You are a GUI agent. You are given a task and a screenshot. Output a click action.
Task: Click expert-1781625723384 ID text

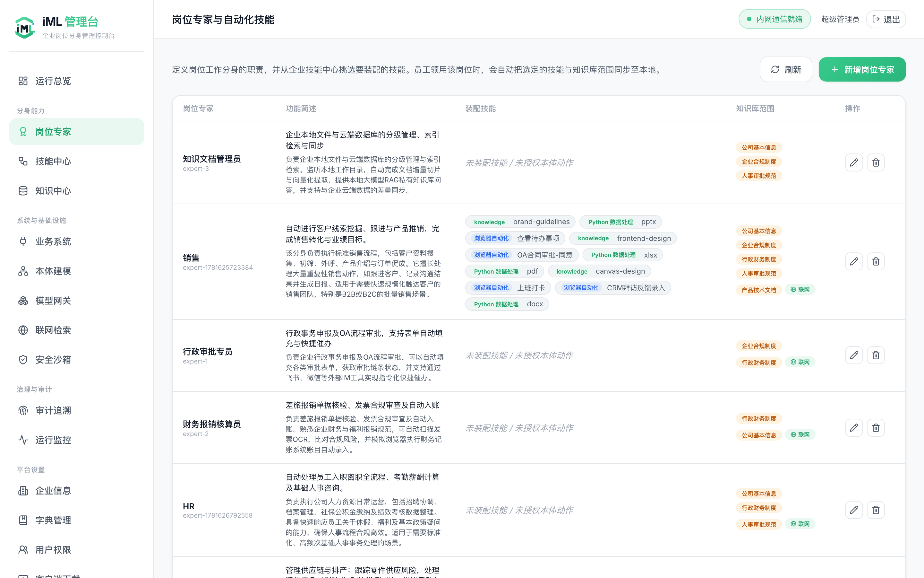click(218, 267)
